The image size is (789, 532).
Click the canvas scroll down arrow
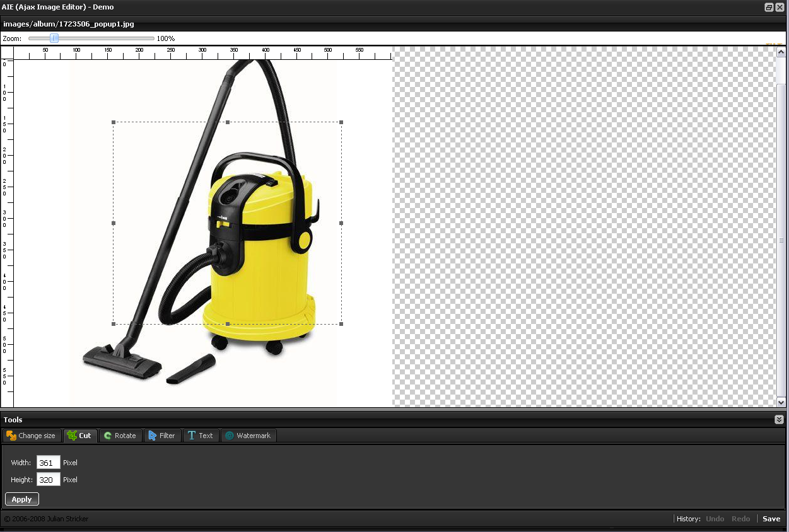click(x=781, y=402)
